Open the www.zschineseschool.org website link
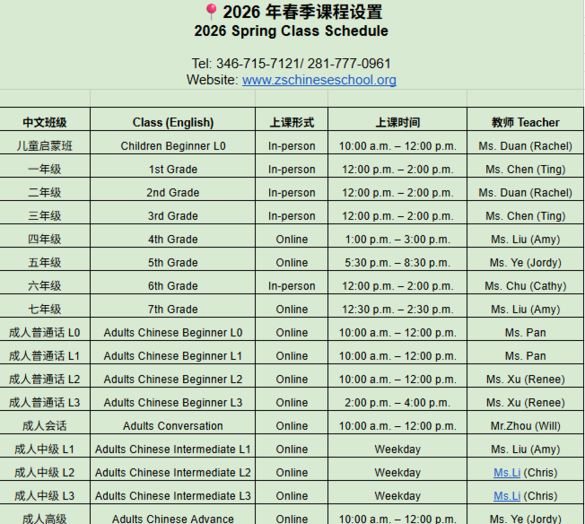This screenshot has width=585, height=524. 319,80
